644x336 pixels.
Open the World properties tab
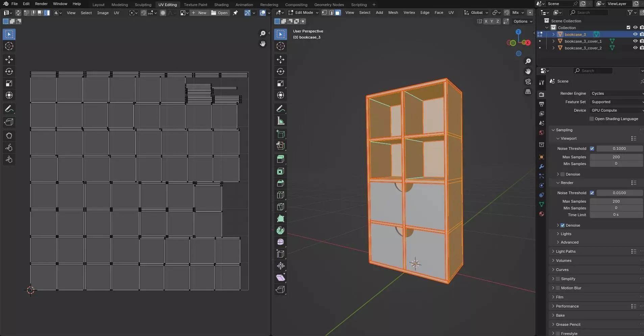pyautogui.click(x=542, y=133)
